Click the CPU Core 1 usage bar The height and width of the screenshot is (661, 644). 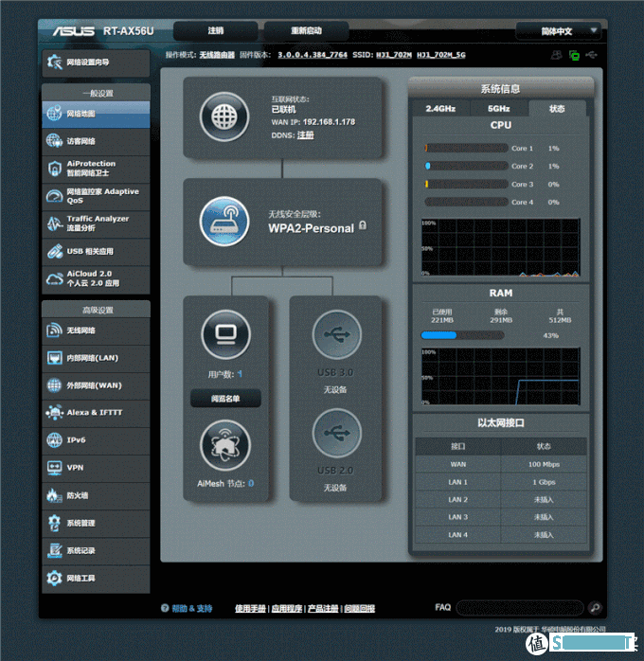(x=466, y=148)
